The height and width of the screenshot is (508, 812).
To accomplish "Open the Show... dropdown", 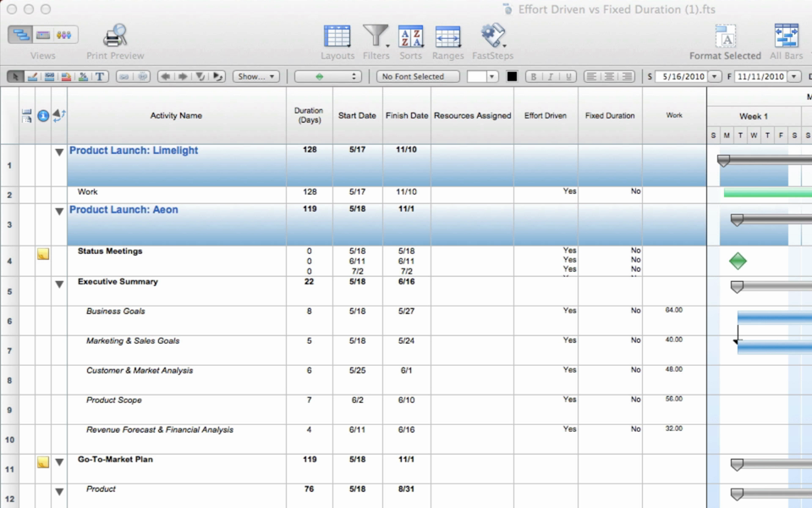I will point(255,77).
